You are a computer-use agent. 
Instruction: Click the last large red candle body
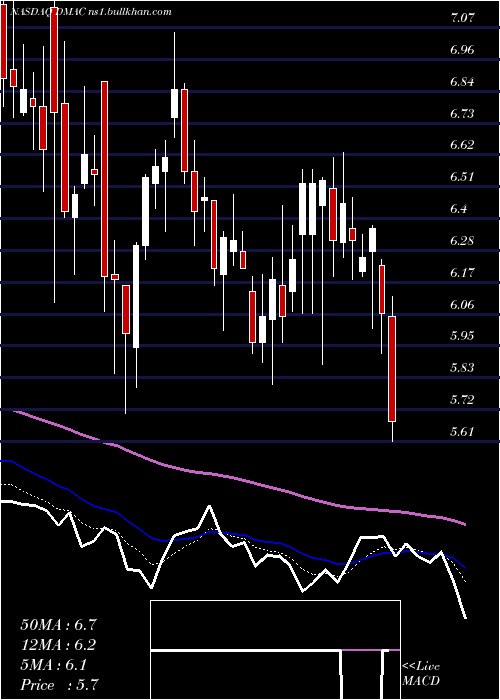click(392, 369)
